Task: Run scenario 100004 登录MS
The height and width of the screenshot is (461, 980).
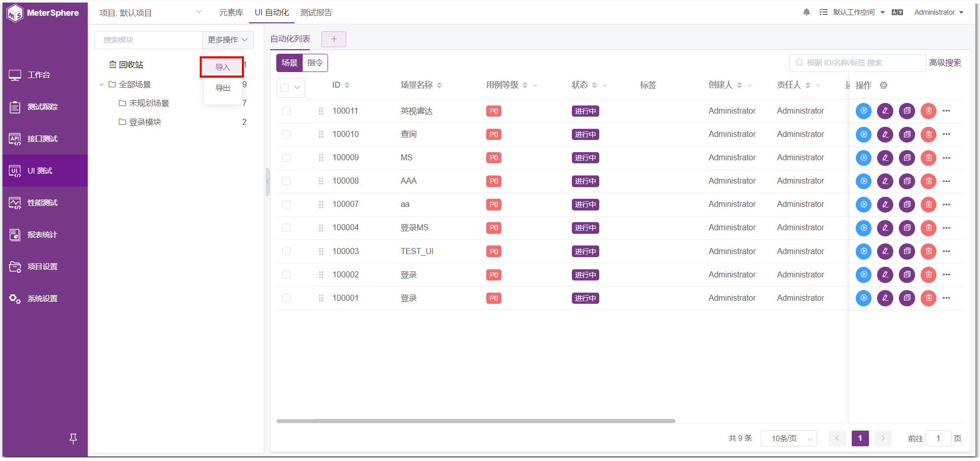Action: tap(863, 228)
